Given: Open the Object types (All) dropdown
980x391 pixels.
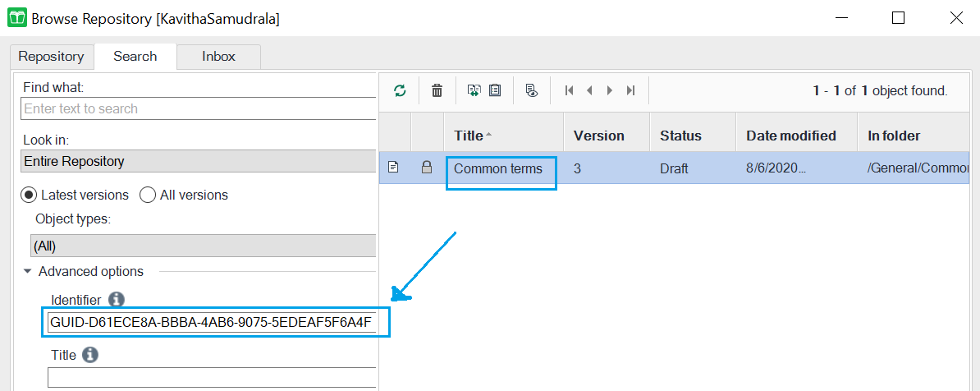Looking at the screenshot, I should 203,246.
